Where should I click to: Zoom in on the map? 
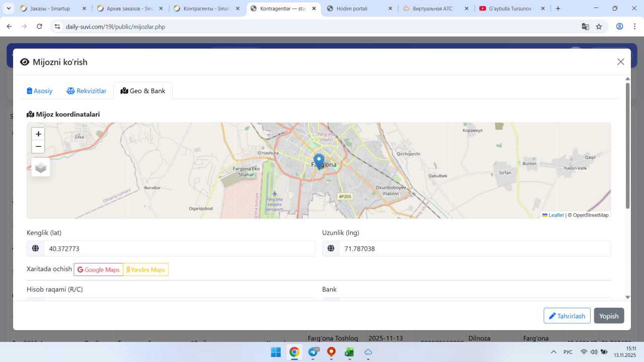[x=38, y=134]
